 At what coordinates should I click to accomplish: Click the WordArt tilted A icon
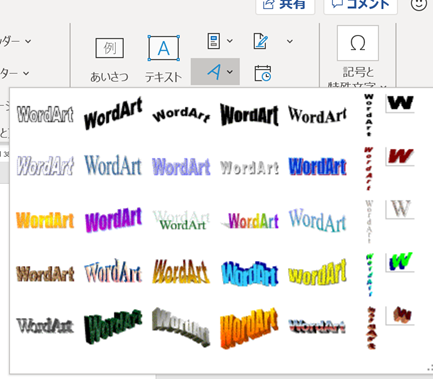tap(214, 72)
